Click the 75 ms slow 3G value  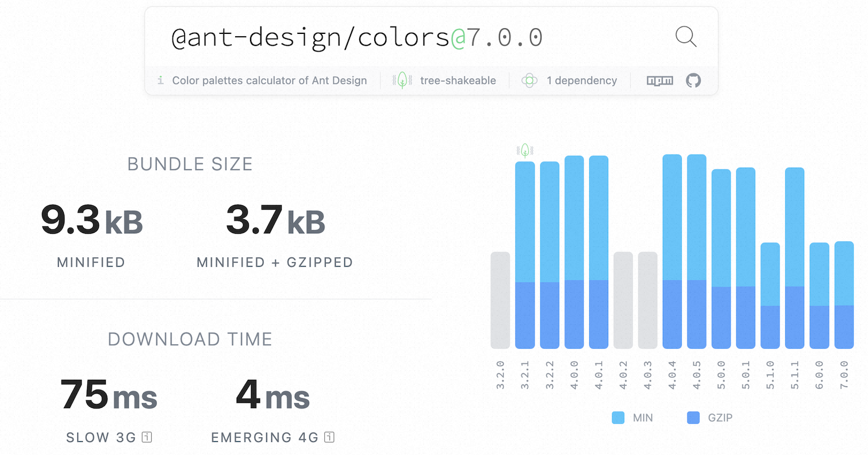pos(109,395)
